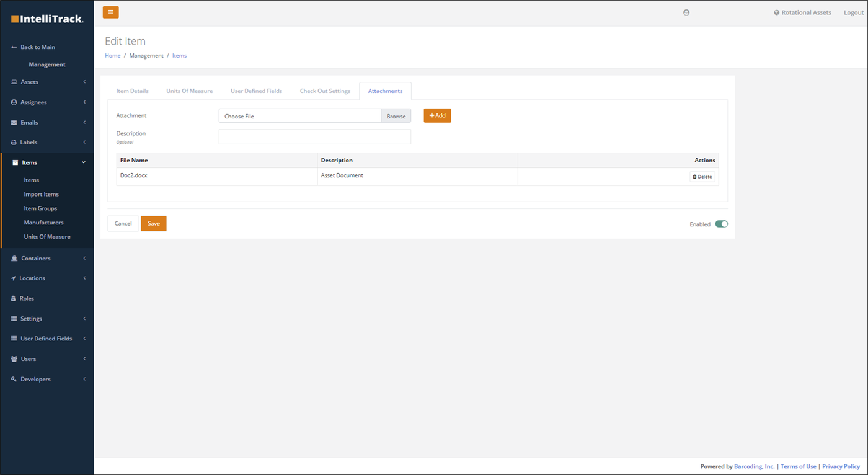Click the Roles lock icon
The height and width of the screenshot is (475, 868).
[14, 298]
